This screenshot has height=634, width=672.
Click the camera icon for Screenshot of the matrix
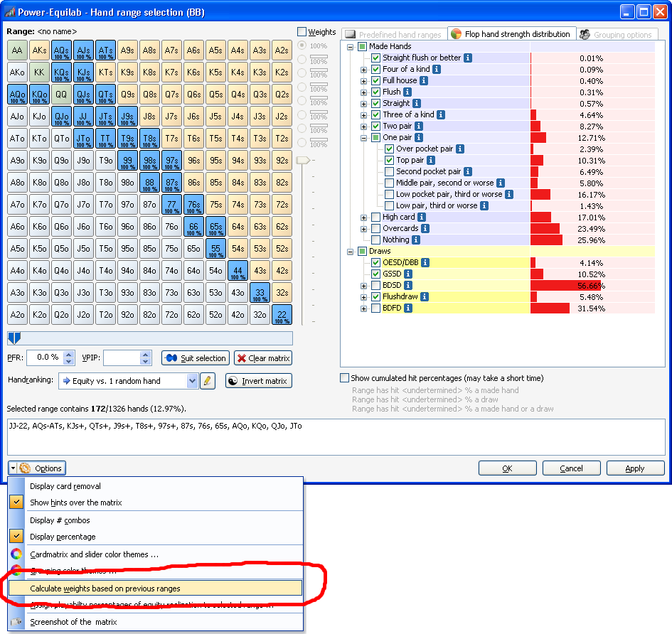click(x=16, y=622)
